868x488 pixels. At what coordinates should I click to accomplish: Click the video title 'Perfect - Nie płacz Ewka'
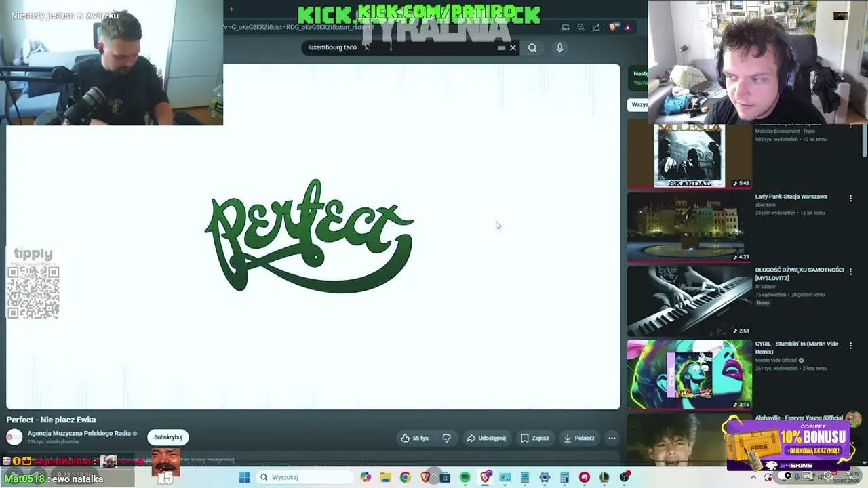[51, 420]
